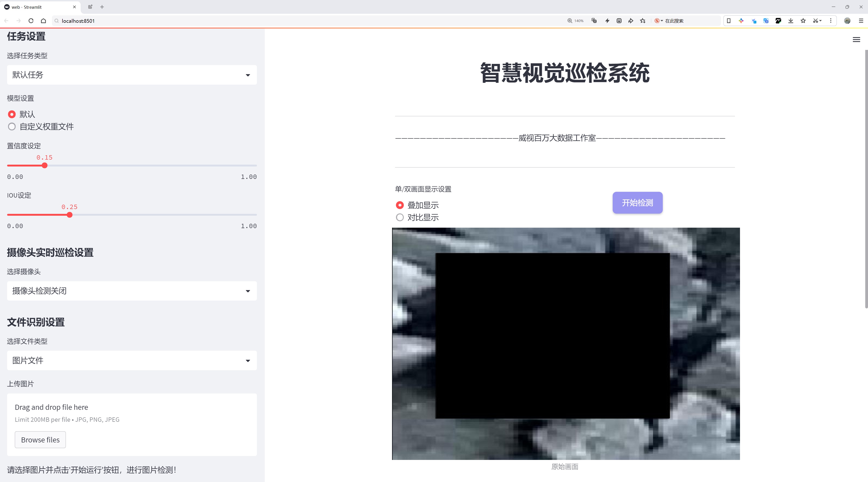Viewport: 868px width, 482px height.
Task: Open the vertical dots more-tools menu
Action: pyautogui.click(x=831, y=21)
